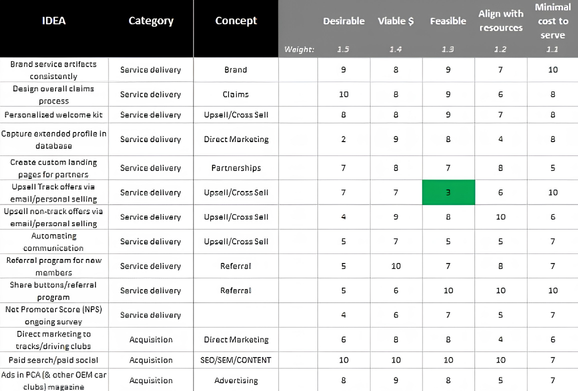Select Acquisition category in Advertising row

151,380
